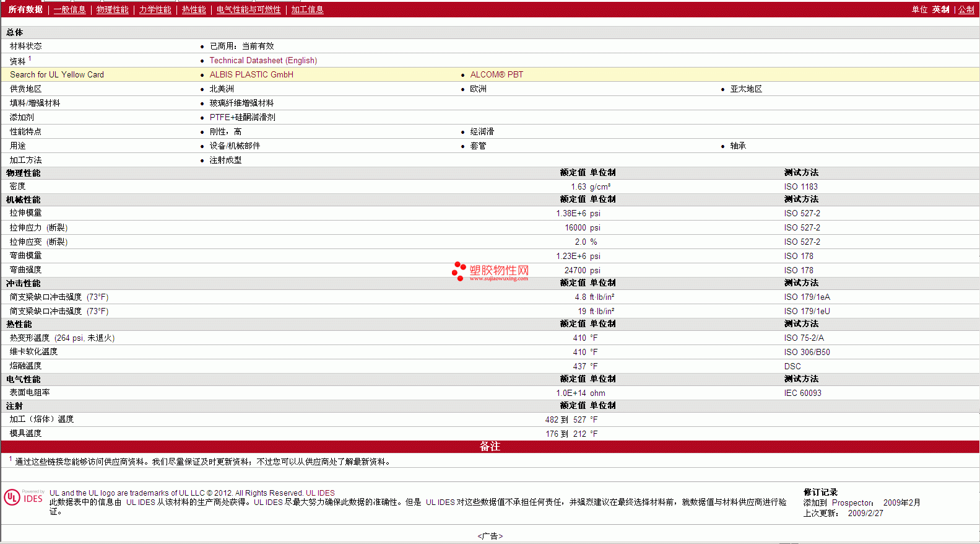Click PTFE+硅酮润滑剂 additive text
Screen dimensions: 980x544
point(242,118)
